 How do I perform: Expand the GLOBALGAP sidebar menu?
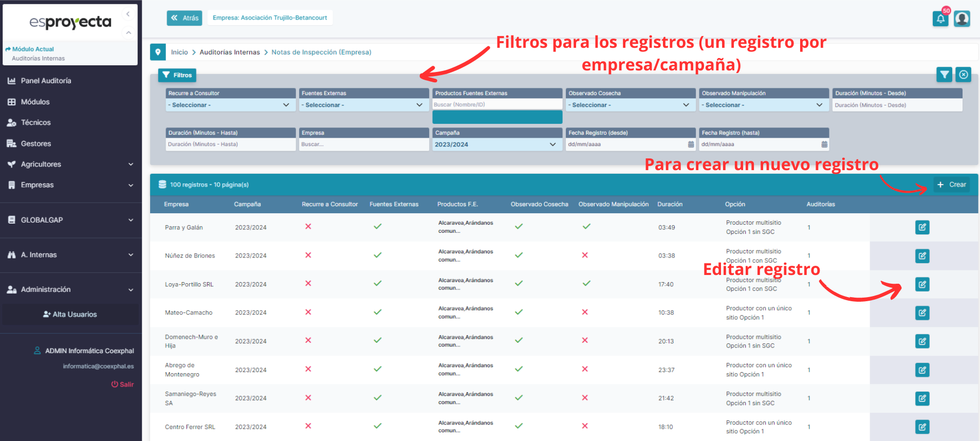pyautogui.click(x=71, y=220)
